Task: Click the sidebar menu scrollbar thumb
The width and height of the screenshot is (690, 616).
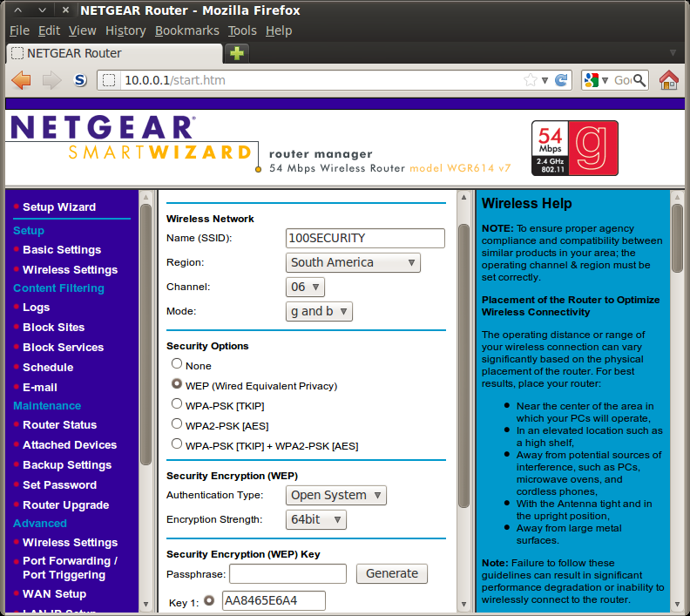Action: point(145,335)
